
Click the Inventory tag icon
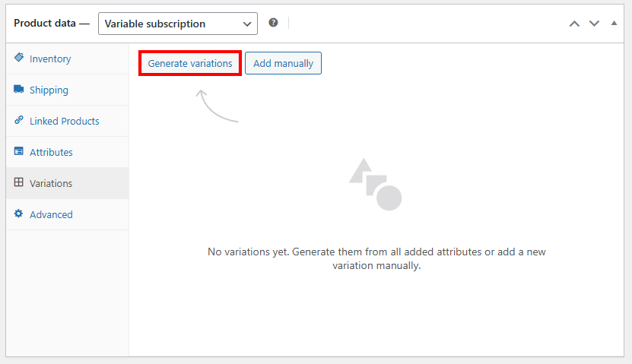click(19, 59)
